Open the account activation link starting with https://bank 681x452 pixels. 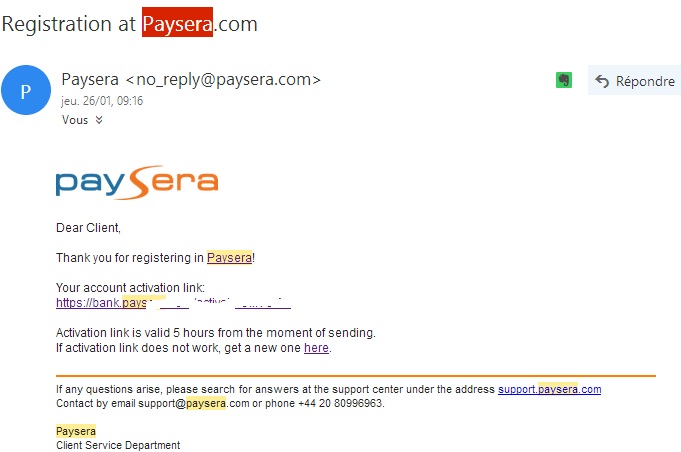173,303
